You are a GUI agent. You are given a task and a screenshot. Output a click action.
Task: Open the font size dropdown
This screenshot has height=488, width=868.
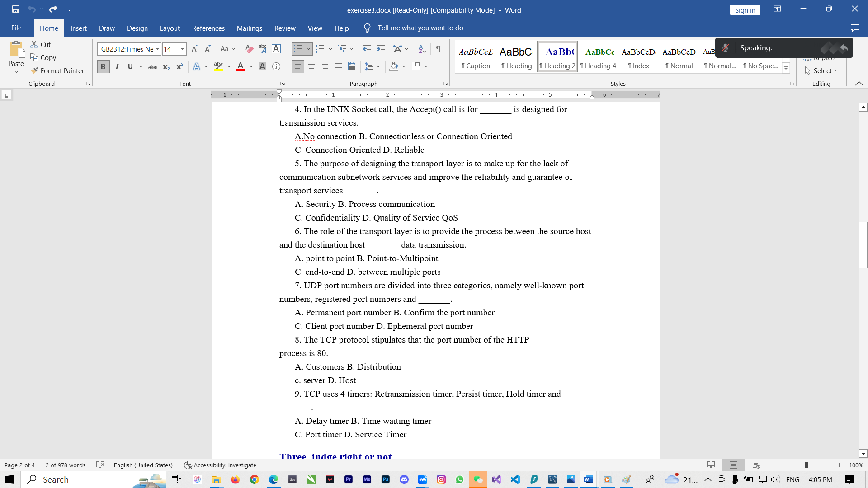pyautogui.click(x=183, y=49)
